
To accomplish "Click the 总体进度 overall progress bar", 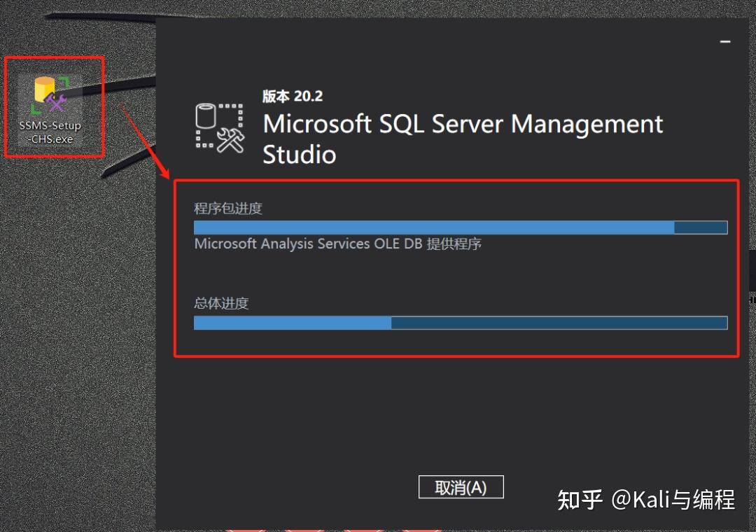I will [x=461, y=323].
